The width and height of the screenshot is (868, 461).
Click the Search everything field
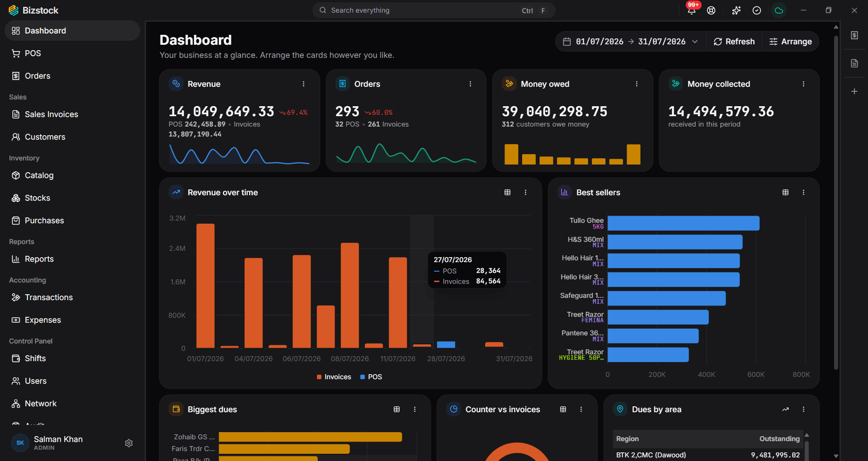[434, 10]
